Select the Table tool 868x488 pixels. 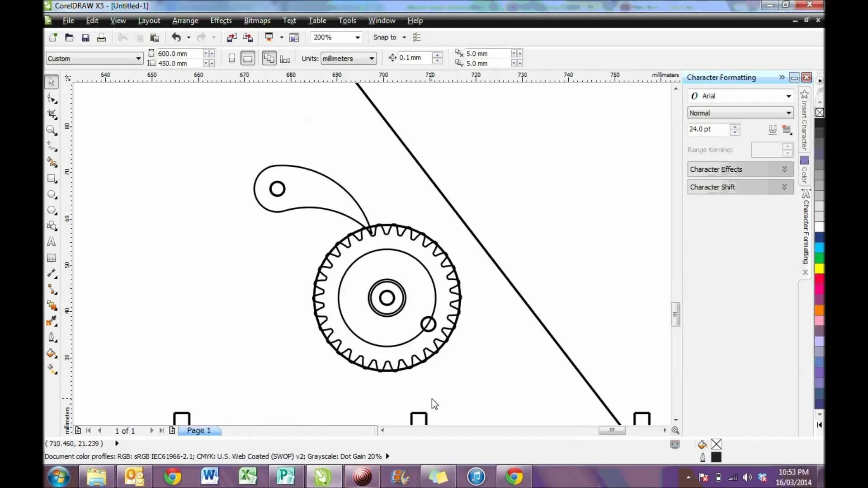(52, 258)
